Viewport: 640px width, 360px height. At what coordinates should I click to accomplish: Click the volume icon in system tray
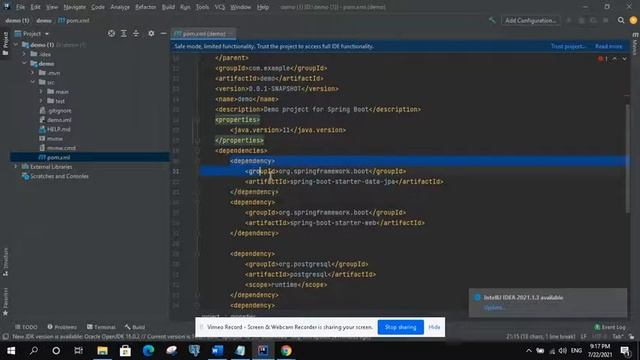(562, 351)
